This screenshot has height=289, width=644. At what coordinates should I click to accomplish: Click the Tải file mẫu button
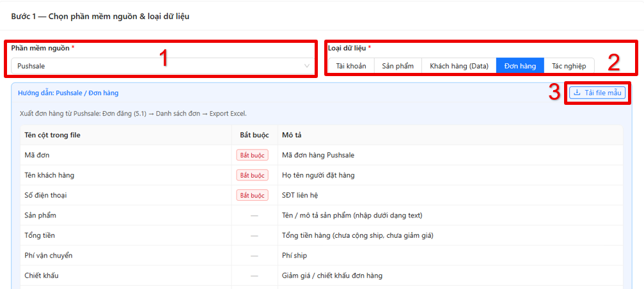point(597,93)
